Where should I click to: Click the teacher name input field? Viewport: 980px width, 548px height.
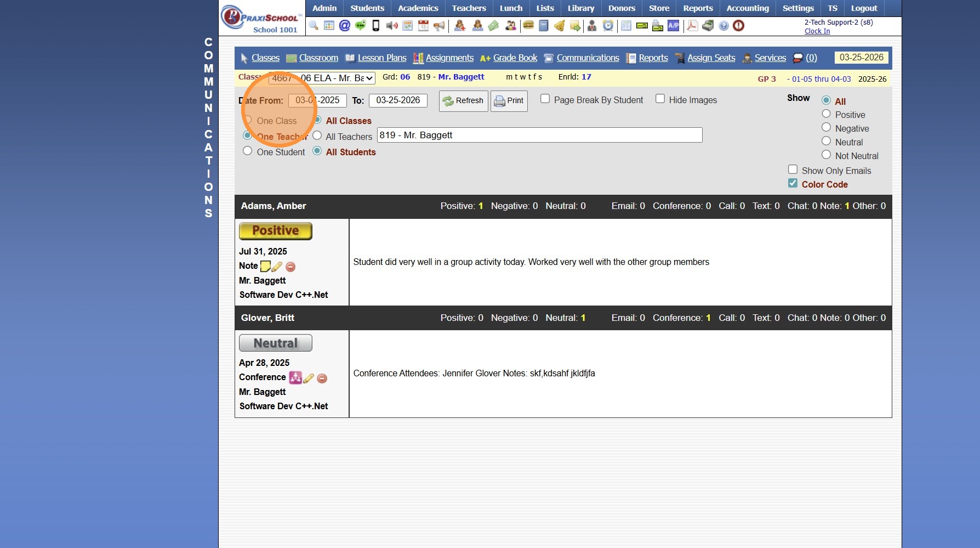540,135
